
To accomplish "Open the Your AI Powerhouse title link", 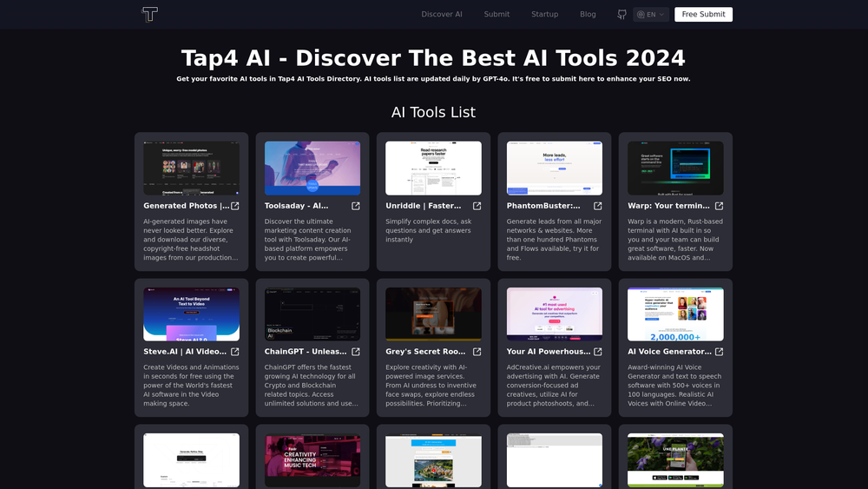I will [x=548, y=352].
